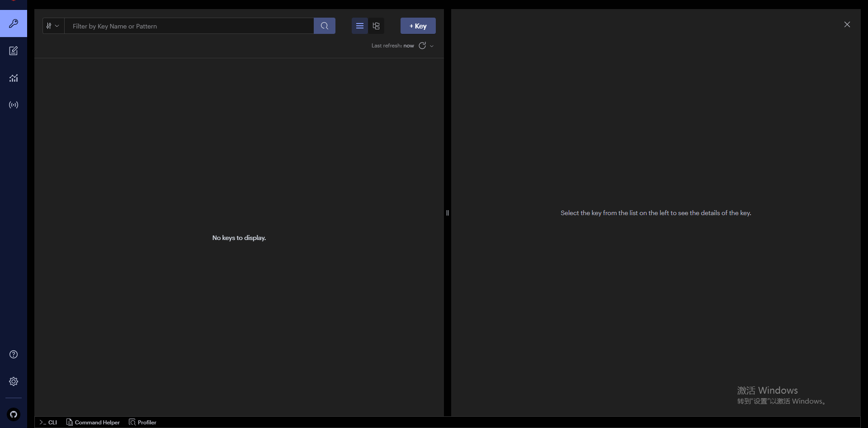Image resolution: width=868 pixels, height=428 pixels.
Task: Expand the auto-refresh options chevron
Action: (x=432, y=46)
